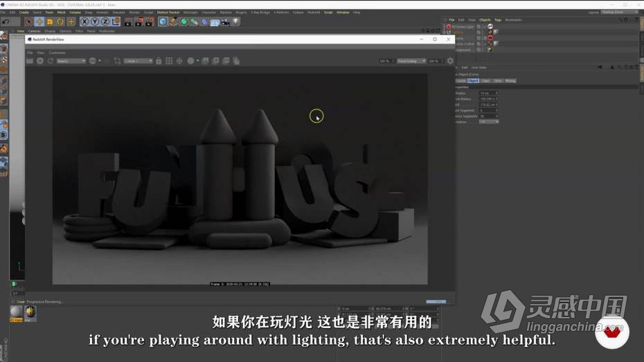Click RenderView grid bucket icon
Viewport: 644px width, 362px height.
click(x=169, y=61)
